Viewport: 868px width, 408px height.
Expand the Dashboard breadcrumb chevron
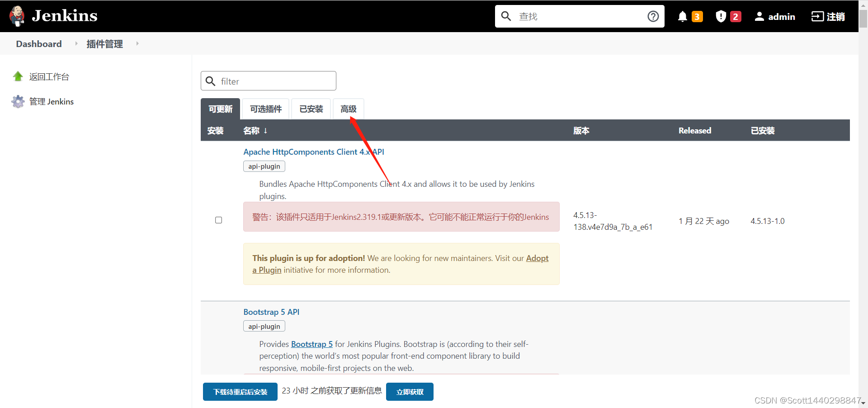pyautogui.click(x=76, y=43)
